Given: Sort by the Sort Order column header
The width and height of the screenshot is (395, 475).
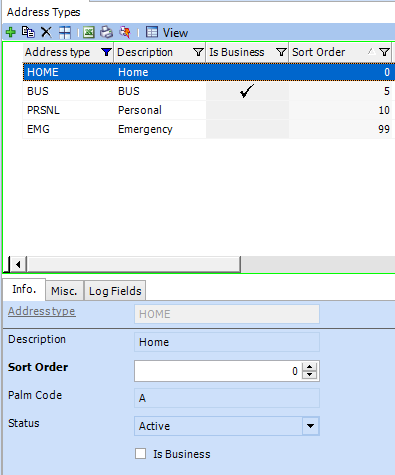Looking at the screenshot, I should pos(318,52).
